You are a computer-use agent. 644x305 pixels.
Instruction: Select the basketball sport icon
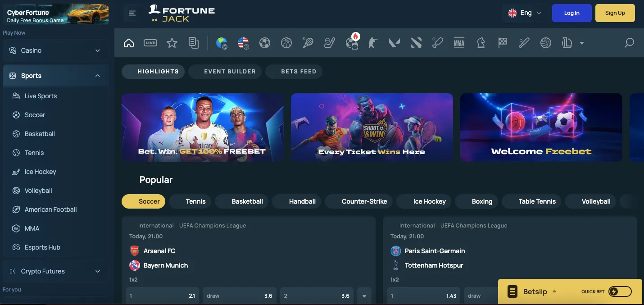click(286, 43)
